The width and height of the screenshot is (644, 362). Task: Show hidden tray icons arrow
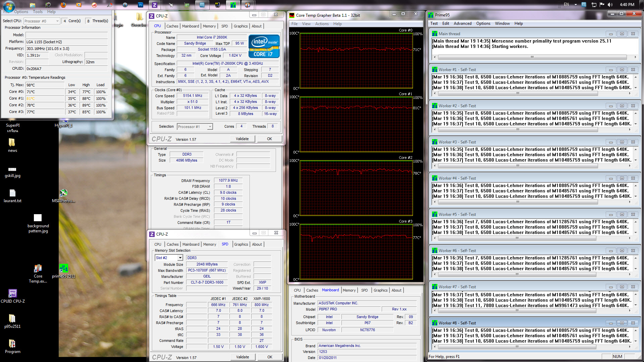[576, 5]
